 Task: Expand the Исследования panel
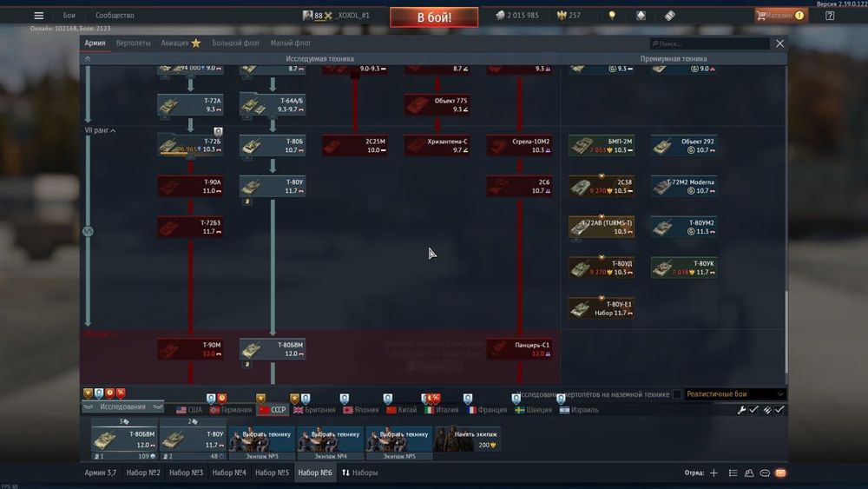pos(123,406)
